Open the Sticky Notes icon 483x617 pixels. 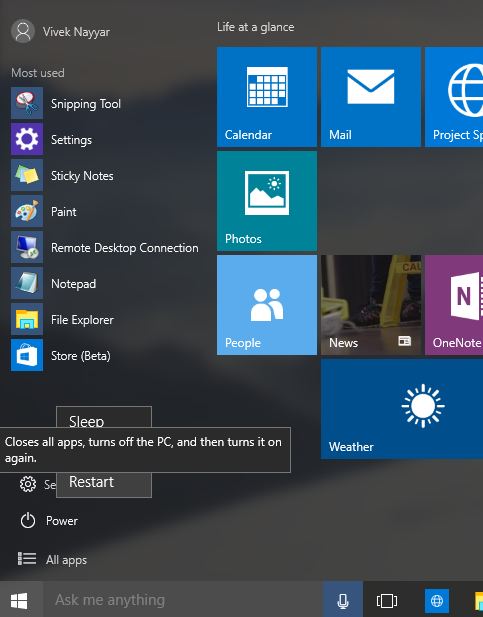click(x=27, y=175)
